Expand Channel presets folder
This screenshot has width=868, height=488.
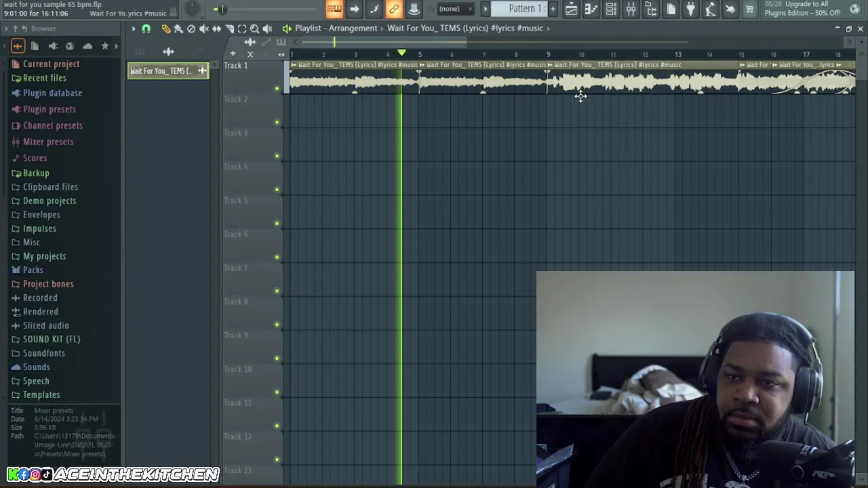pyautogui.click(x=53, y=125)
